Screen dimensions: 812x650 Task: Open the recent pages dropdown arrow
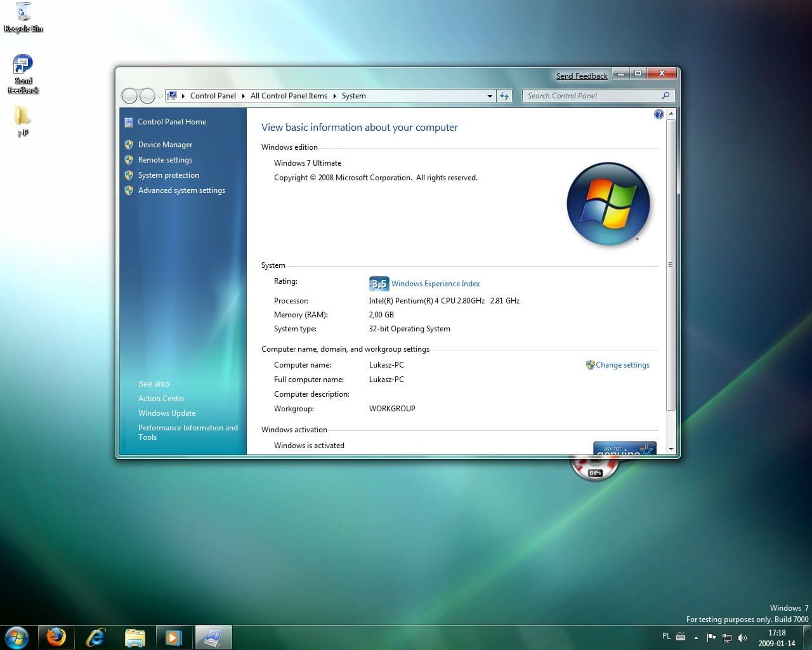click(160, 96)
